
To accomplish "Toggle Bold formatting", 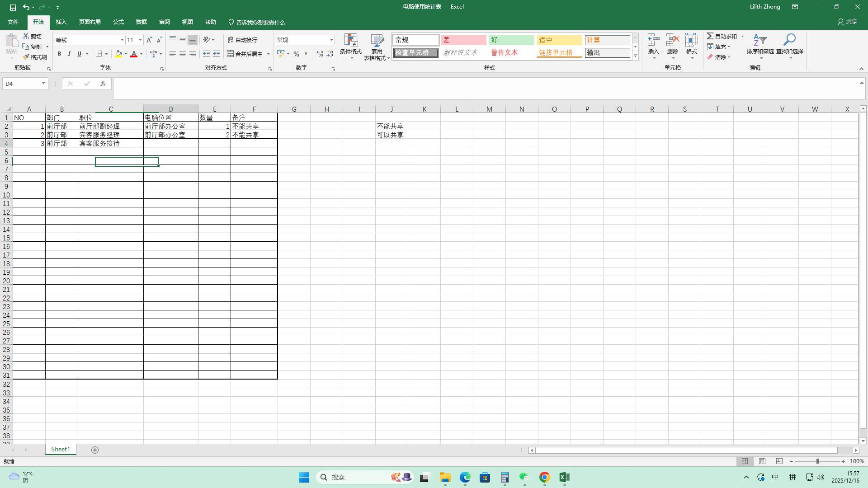I will [x=59, y=54].
